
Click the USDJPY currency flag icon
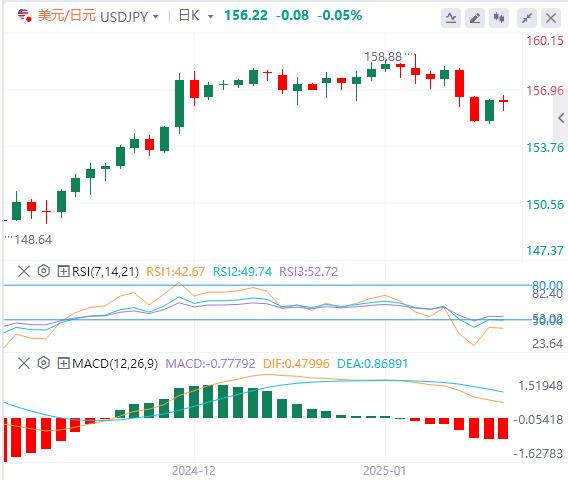pyautogui.click(x=25, y=16)
